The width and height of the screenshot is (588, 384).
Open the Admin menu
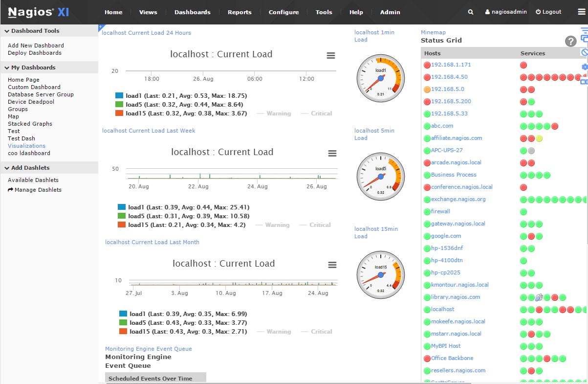[x=390, y=12]
